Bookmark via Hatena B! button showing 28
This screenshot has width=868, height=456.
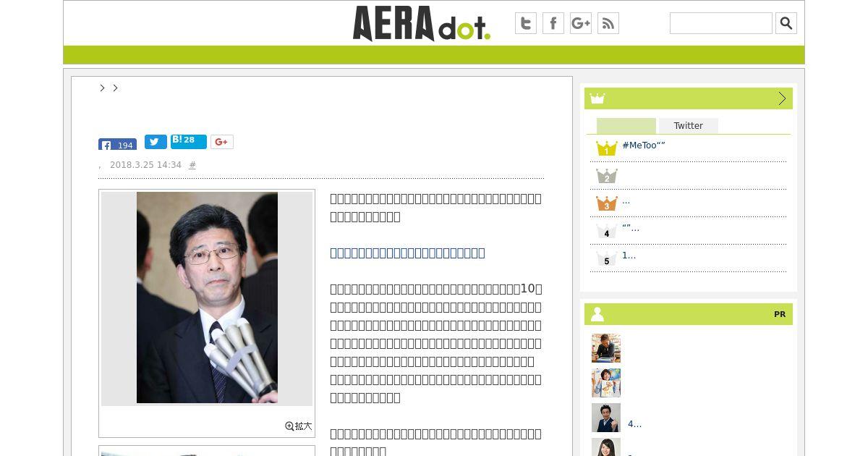point(189,141)
